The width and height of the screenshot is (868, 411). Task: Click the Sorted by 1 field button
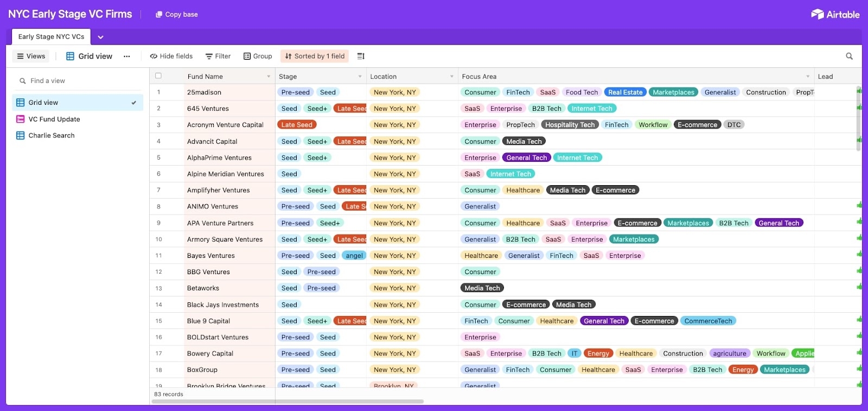click(315, 56)
